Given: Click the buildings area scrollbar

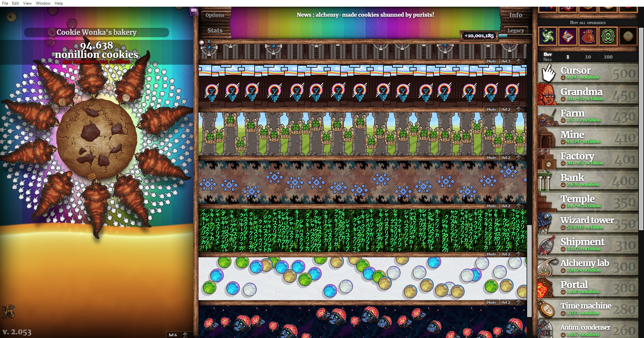Looking at the screenshot, I should coord(529,271).
